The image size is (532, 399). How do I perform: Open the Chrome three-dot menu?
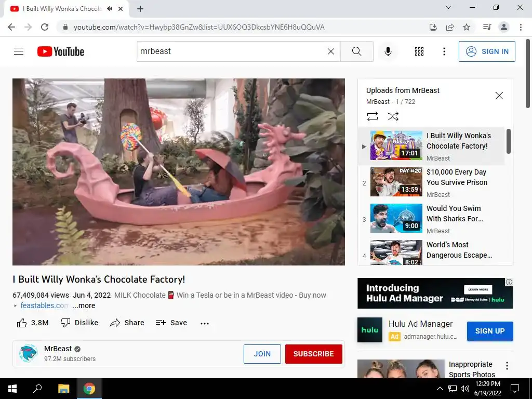click(521, 27)
